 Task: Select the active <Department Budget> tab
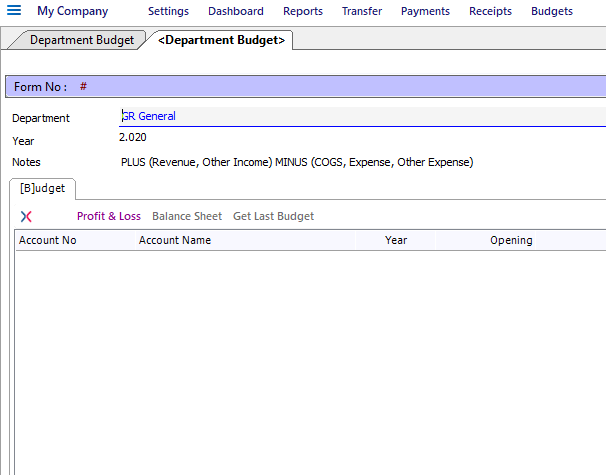(x=221, y=40)
